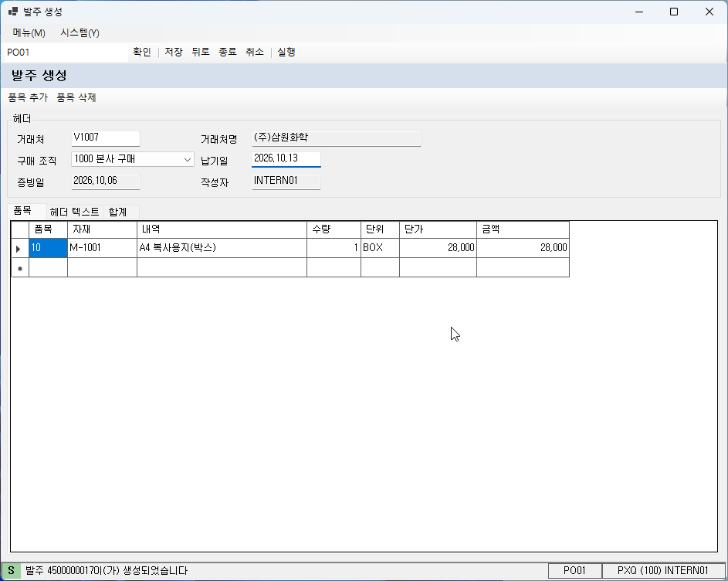Click 취소 in the toolbar
The height and width of the screenshot is (581, 728).
(x=255, y=52)
